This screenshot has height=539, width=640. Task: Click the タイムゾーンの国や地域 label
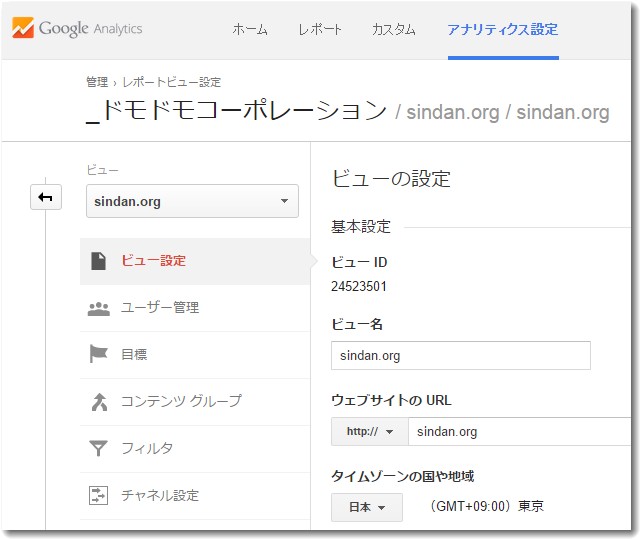[x=402, y=476]
